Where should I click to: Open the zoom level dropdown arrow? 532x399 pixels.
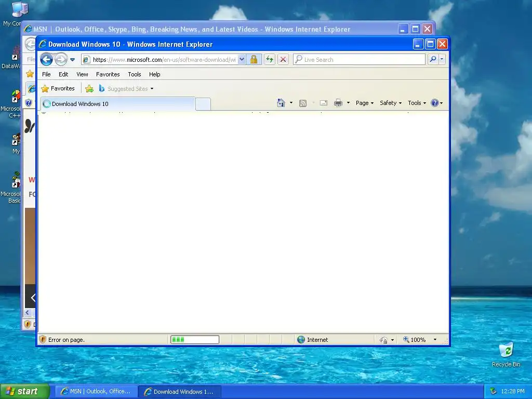[x=435, y=340]
